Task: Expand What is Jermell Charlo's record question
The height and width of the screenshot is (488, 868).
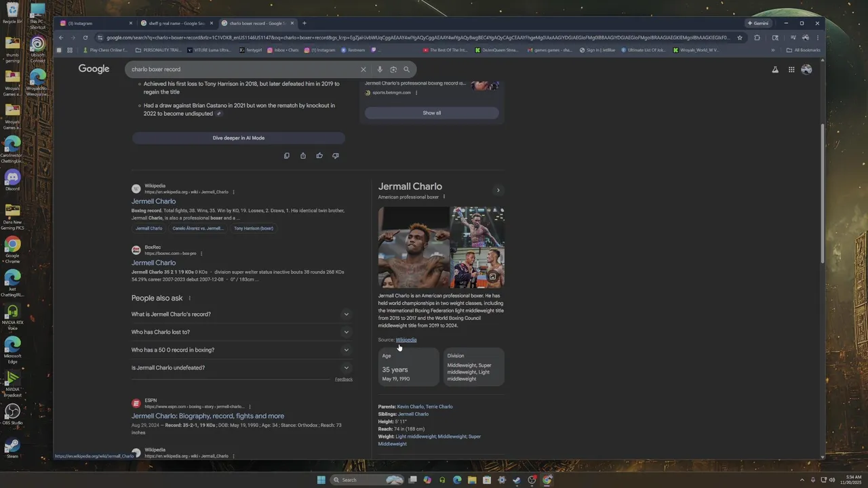Action: (242, 314)
